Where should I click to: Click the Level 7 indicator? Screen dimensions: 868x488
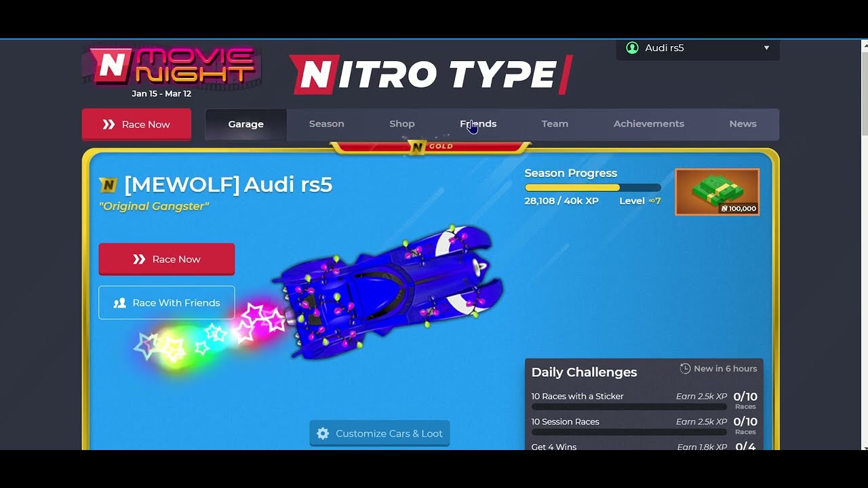tap(640, 201)
